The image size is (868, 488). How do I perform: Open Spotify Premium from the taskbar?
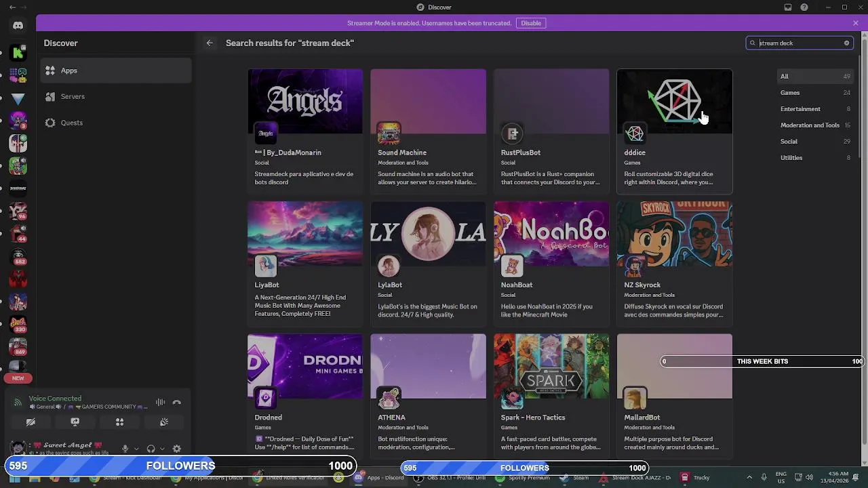coord(523,478)
